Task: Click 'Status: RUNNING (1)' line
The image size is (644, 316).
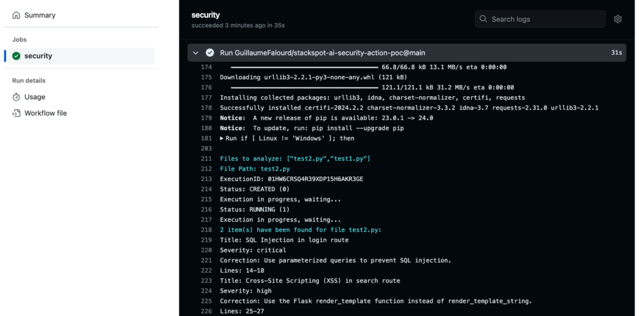Action: click(255, 209)
